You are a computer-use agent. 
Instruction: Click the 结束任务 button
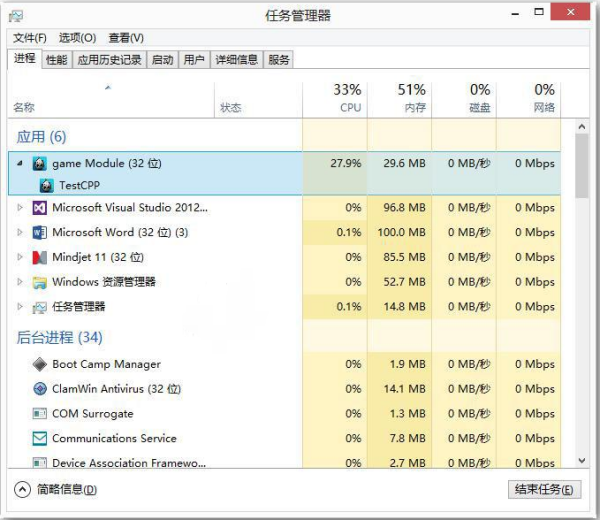pyautogui.click(x=544, y=489)
